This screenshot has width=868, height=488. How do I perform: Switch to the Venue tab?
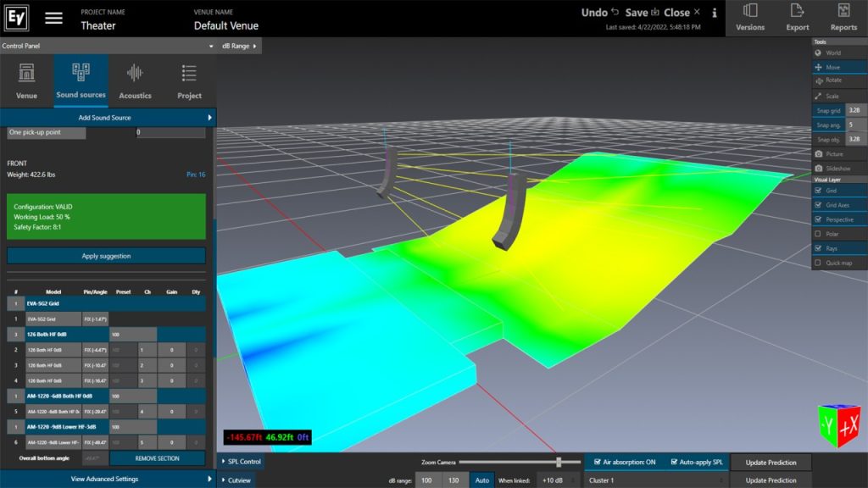[x=26, y=81]
